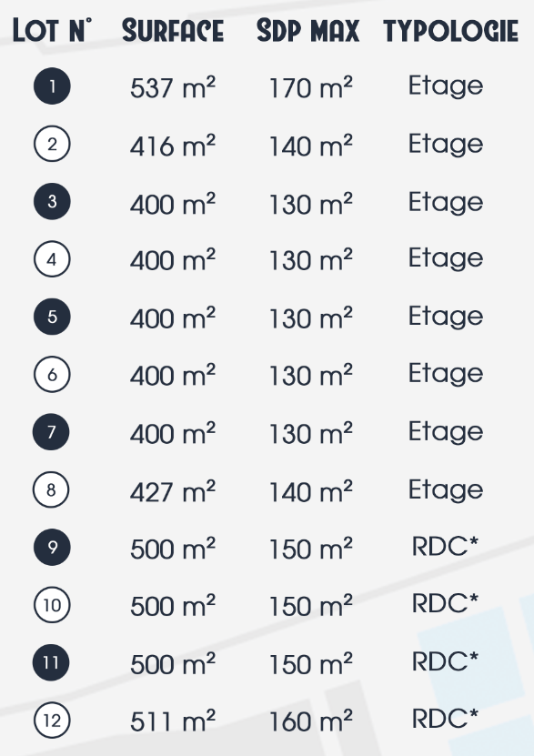
Task: Select the lot 6 circle icon
Action: [52, 374]
